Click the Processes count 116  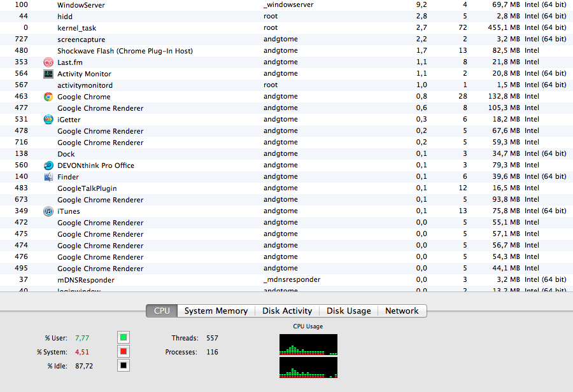click(212, 352)
